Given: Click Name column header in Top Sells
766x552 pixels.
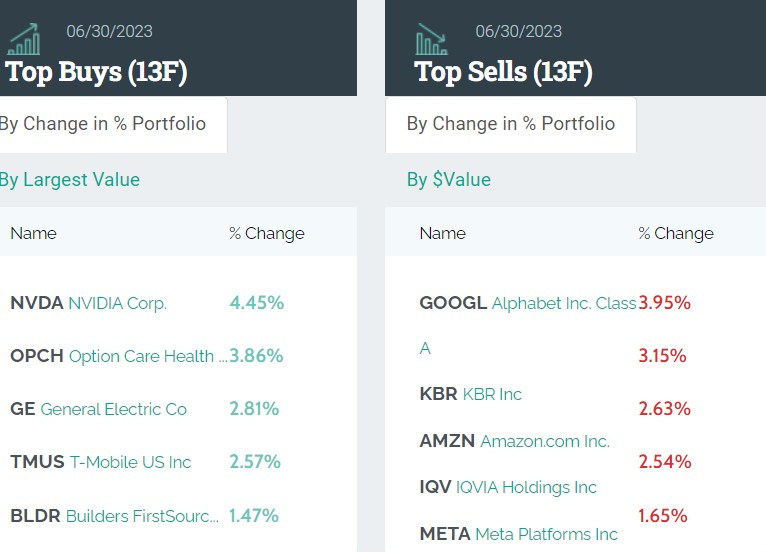Looking at the screenshot, I should point(442,233).
